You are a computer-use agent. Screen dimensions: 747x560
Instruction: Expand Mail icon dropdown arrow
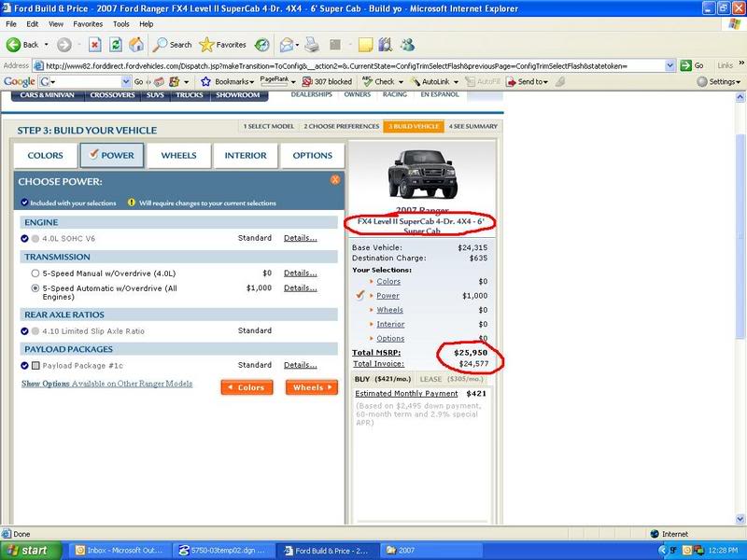coord(297,45)
